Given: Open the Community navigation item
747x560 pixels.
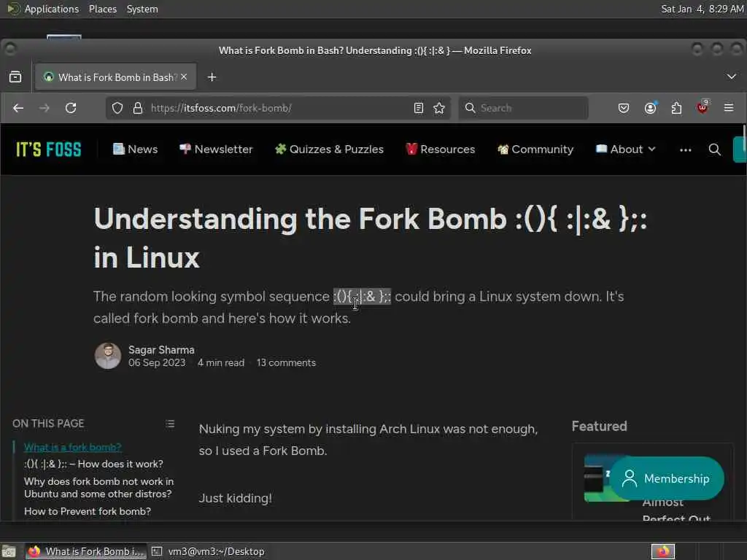Looking at the screenshot, I should coord(535,149).
